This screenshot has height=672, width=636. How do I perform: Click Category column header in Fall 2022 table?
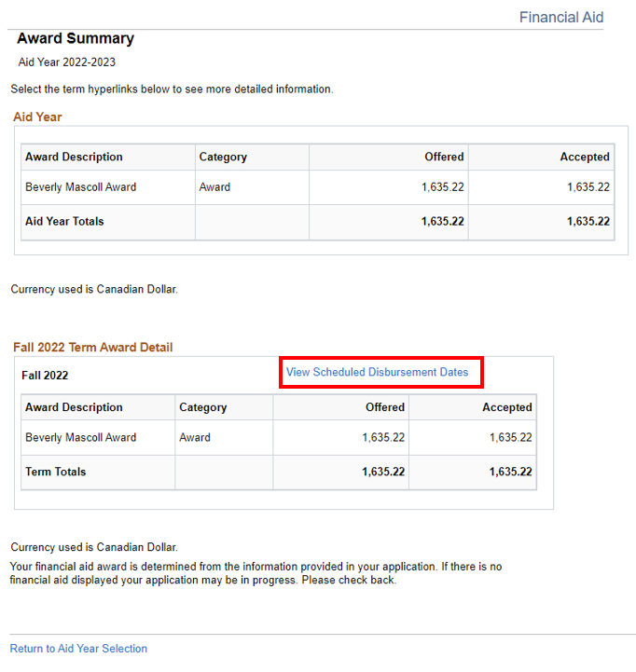(202, 407)
